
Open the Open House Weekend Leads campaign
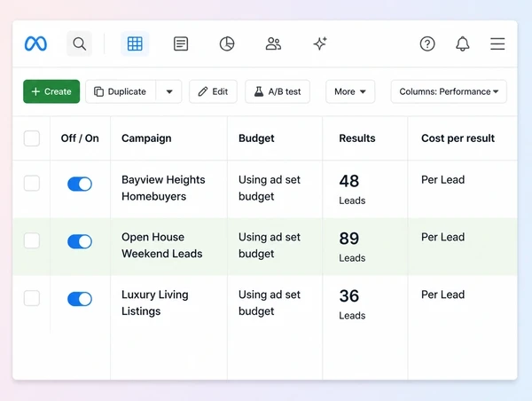pos(162,245)
